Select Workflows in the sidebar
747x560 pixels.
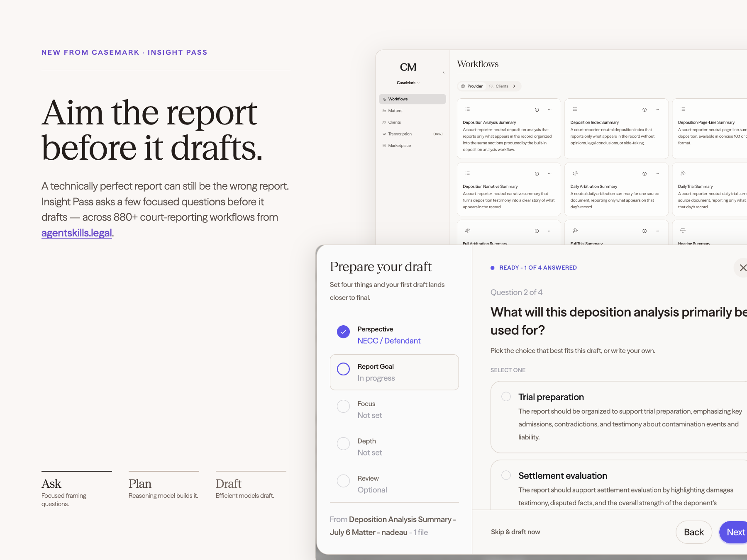[412, 99]
